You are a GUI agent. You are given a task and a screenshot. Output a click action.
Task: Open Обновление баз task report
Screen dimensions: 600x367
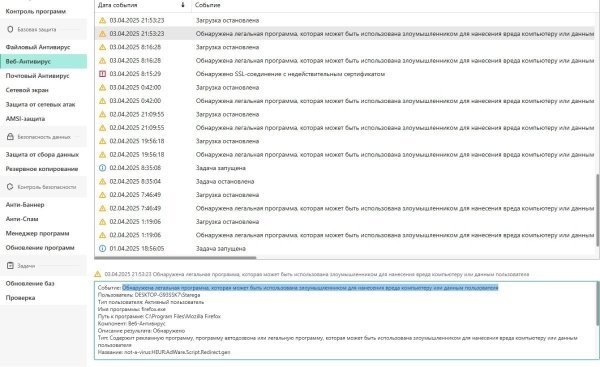pos(30,284)
